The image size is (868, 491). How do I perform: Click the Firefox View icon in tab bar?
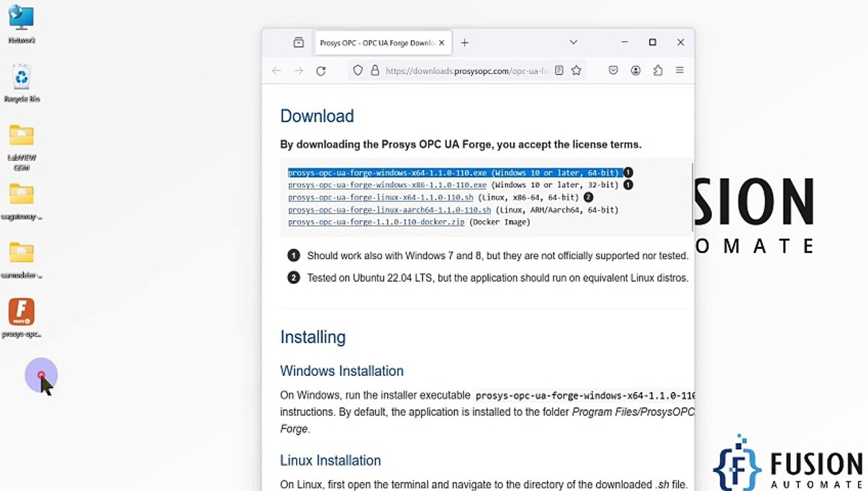click(x=298, y=43)
